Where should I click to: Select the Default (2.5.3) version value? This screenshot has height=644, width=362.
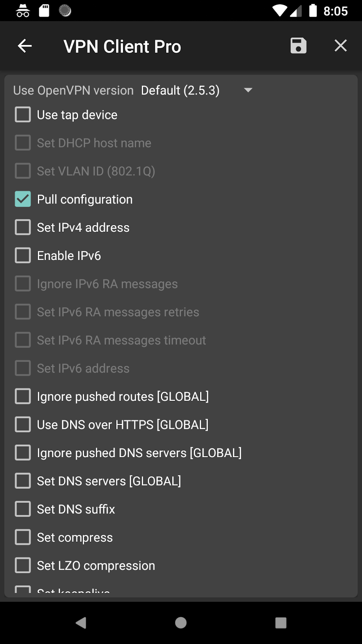[x=180, y=91]
